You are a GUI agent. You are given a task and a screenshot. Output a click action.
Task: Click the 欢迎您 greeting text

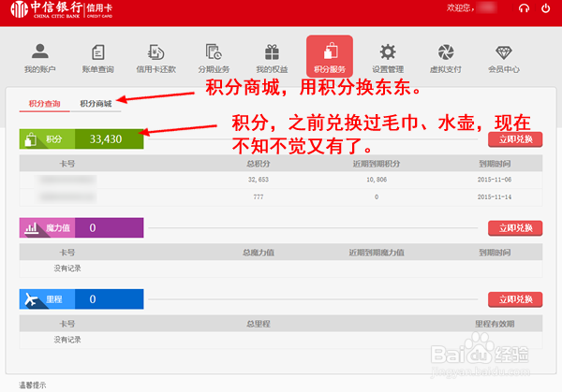[460, 7]
